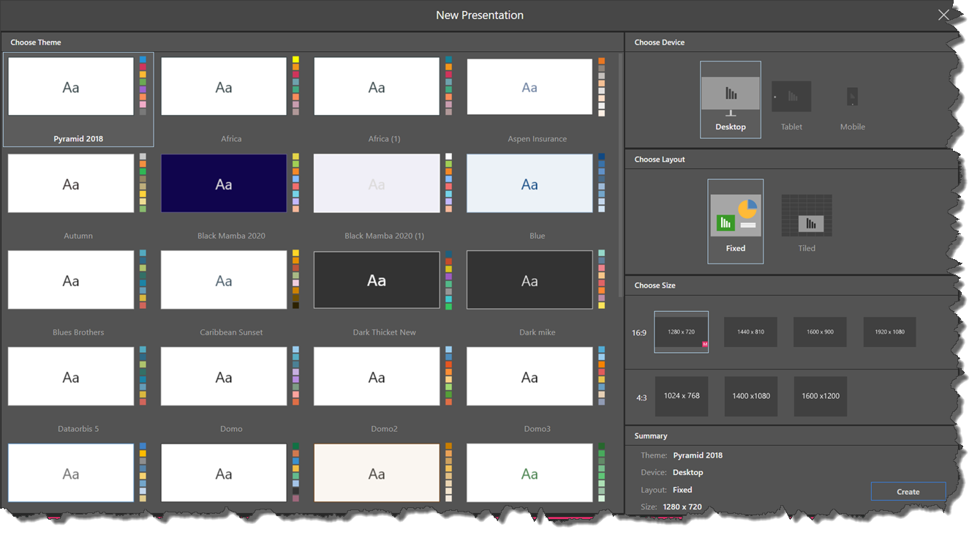
Task: Select the 1024 x 768 size option
Action: 682,396
